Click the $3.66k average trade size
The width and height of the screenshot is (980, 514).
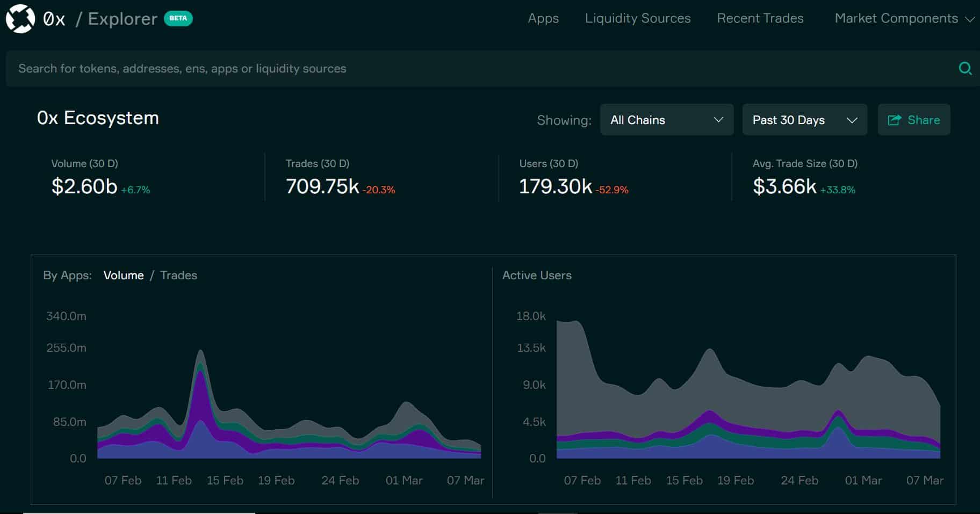(784, 186)
